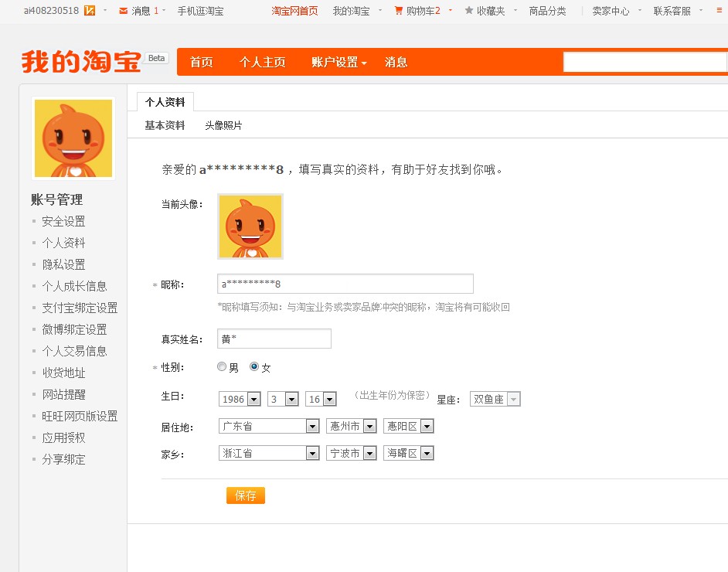Open 个人交易信息 in sidebar

coord(74,351)
